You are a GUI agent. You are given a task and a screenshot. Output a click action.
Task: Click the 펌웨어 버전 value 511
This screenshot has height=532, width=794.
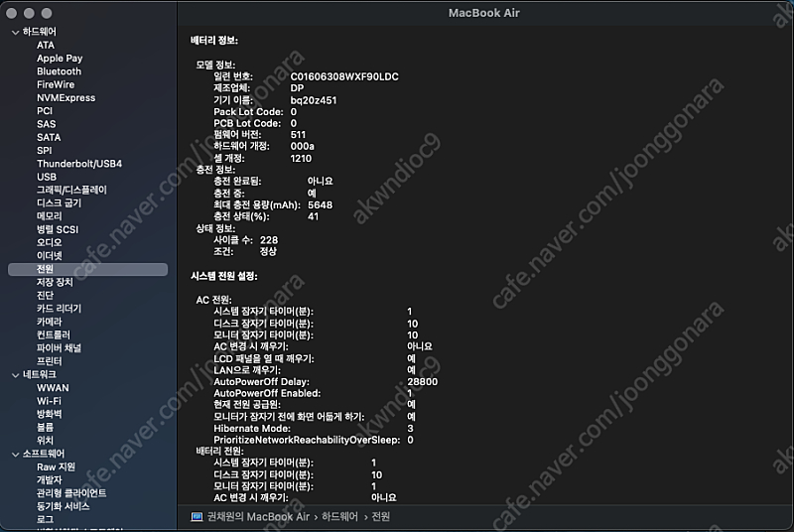point(298,135)
